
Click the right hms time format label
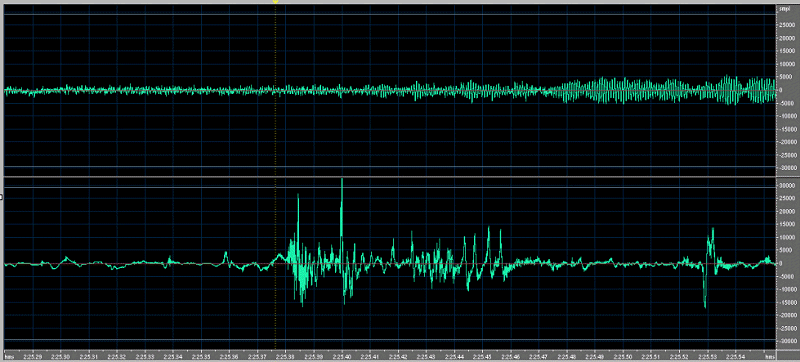[x=769, y=357]
